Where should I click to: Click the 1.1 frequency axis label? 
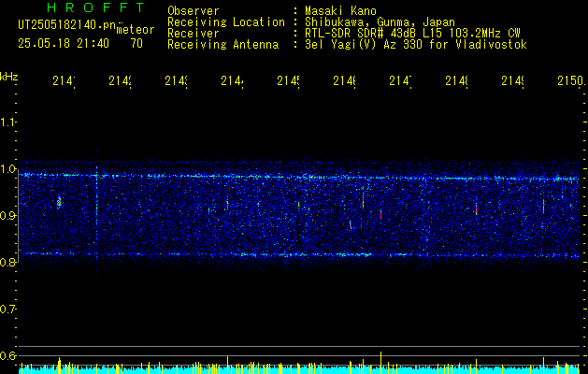(8, 122)
